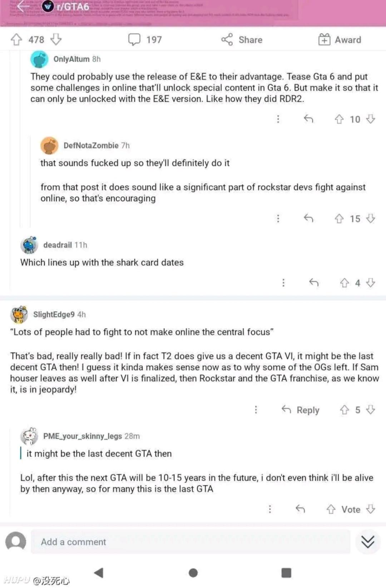Downvote deadrail's shark card comment

[371, 283]
